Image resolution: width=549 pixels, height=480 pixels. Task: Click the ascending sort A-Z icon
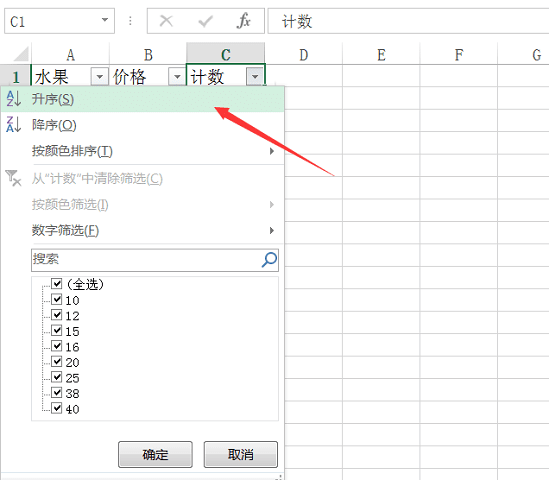tap(14, 99)
